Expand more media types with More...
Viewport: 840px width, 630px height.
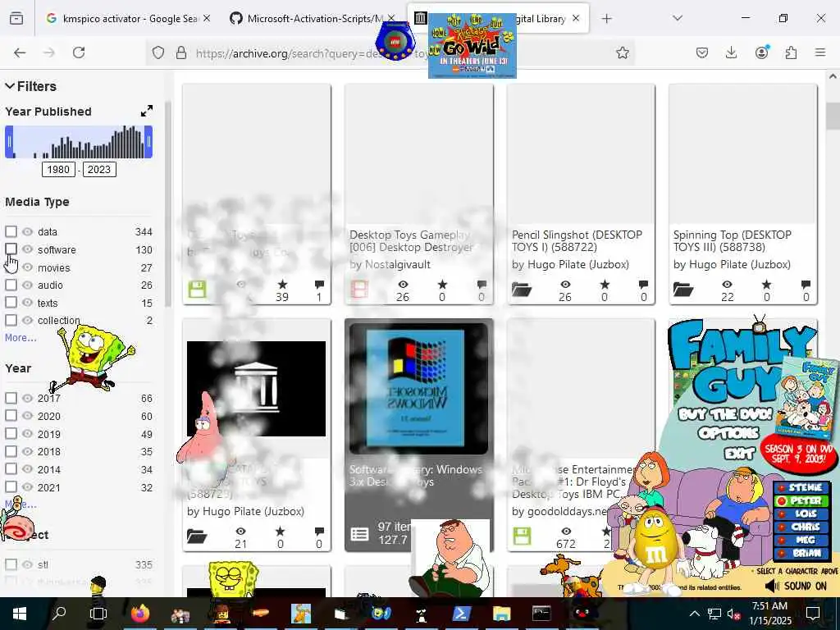point(21,337)
